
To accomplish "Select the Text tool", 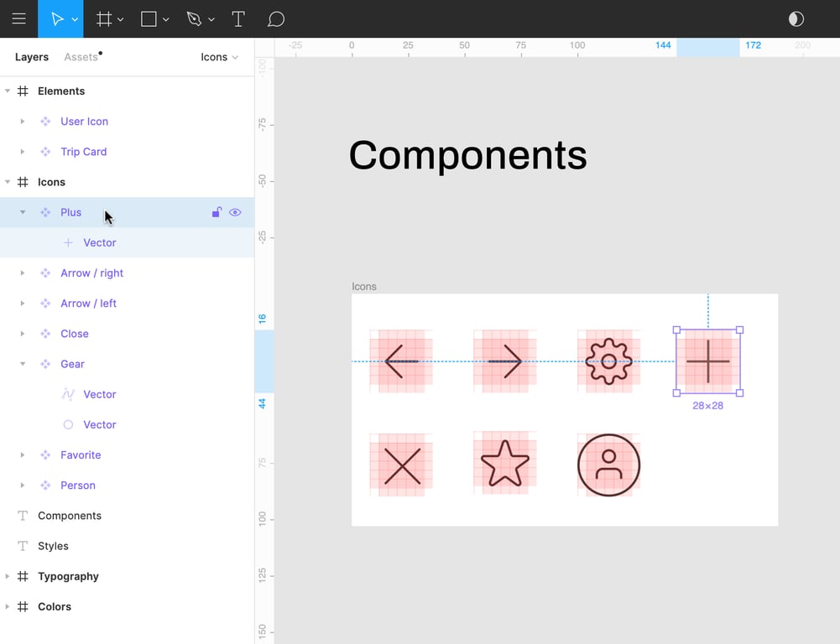I will 238,19.
